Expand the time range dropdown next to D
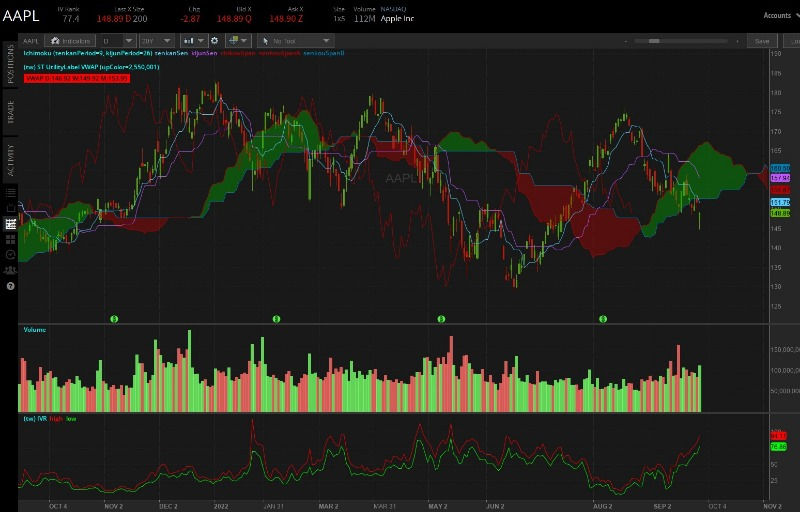800x512 pixels. click(x=157, y=41)
